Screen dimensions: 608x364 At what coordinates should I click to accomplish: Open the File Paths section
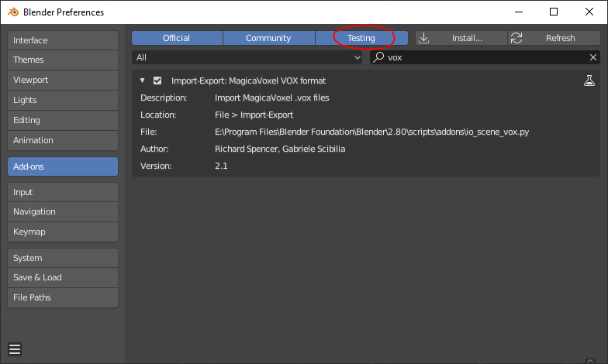(63, 297)
